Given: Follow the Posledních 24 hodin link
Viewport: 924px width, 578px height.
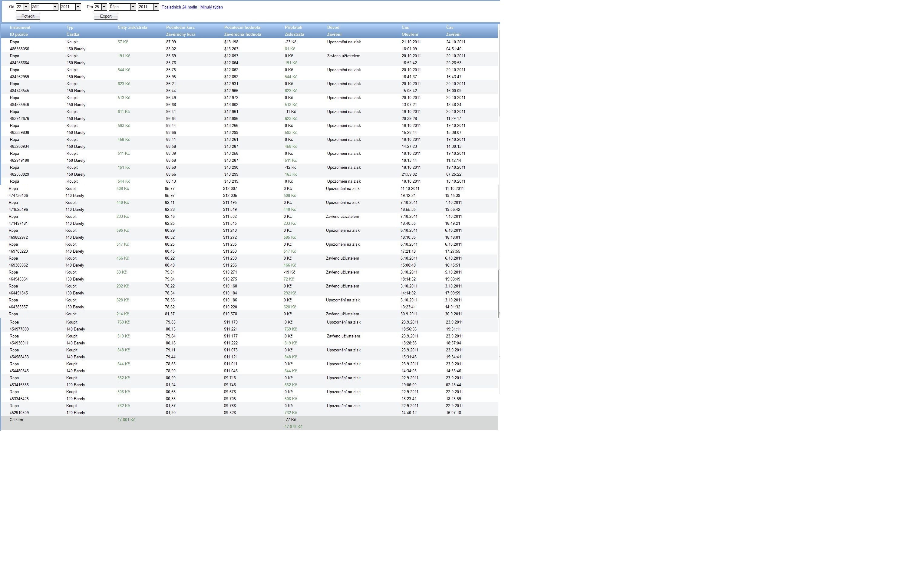Looking at the screenshot, I should click(179, 7).
